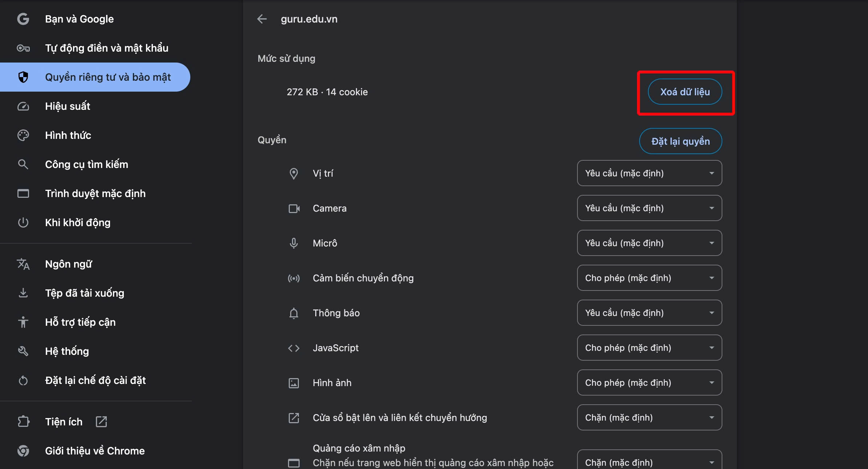Open Hình thức settings section
The height and width of the screenshot is (469, 868).
95,135
